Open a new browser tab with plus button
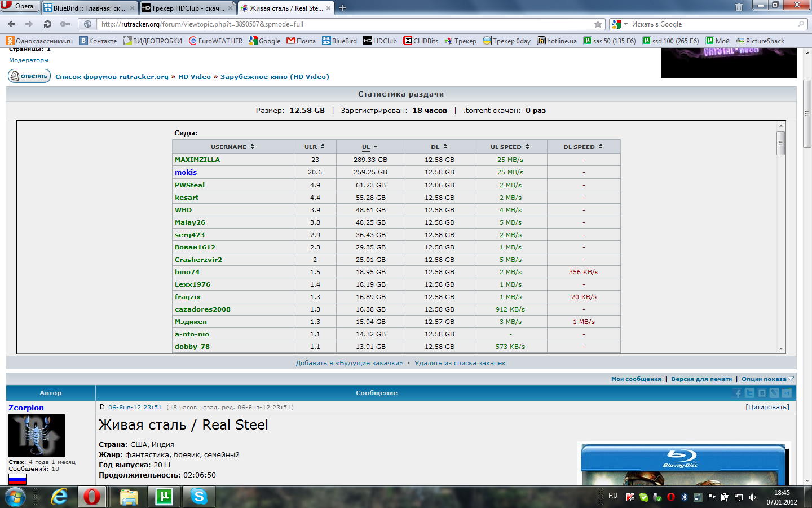Screen dimensions: 812x508 342,8
